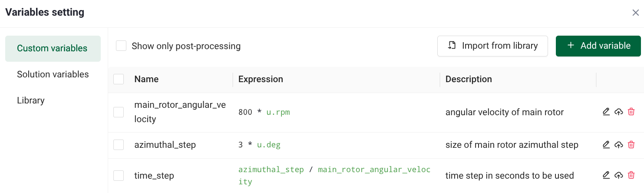Select the main_rotor_angular_velocity row checkbox

coord(119,112)
